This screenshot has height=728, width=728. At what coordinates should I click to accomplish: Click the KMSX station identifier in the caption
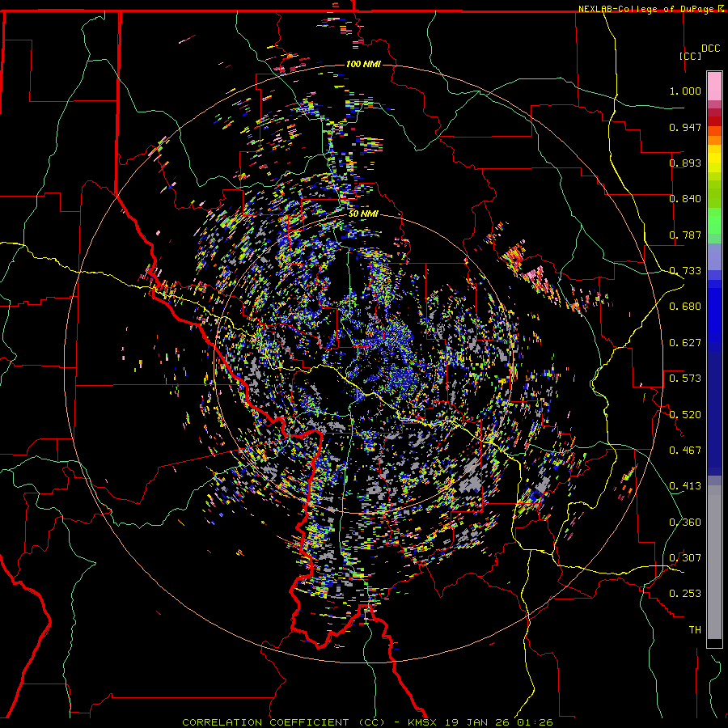point(421,722)
